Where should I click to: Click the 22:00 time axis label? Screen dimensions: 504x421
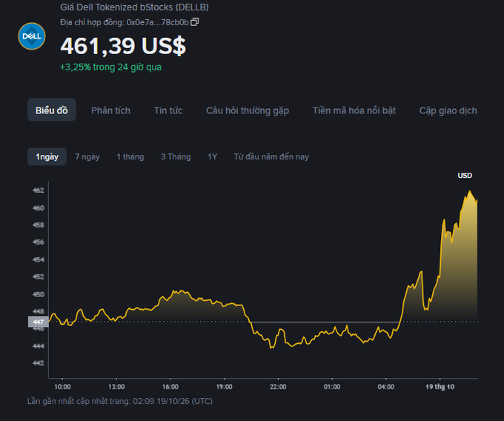click(278, 387)
